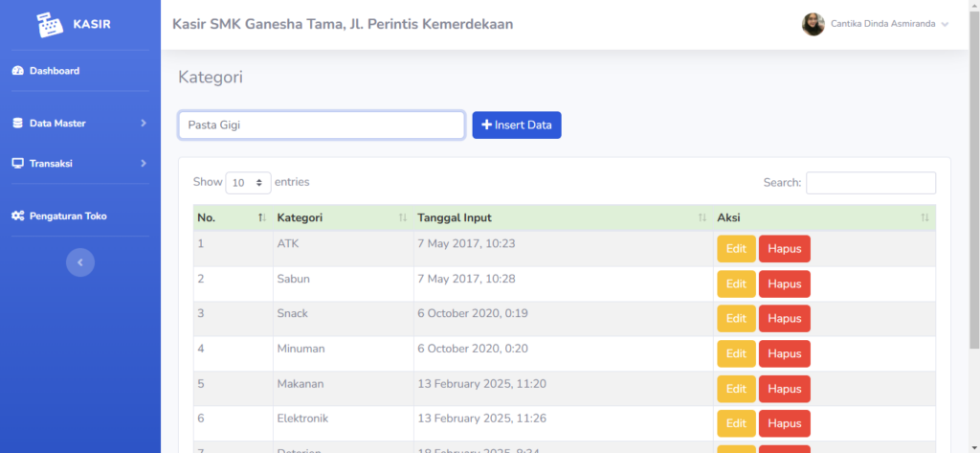The width and height of the screenshot is (980, 453).
Task: Open the user account dropdown arrow
Action: point(945,24)
